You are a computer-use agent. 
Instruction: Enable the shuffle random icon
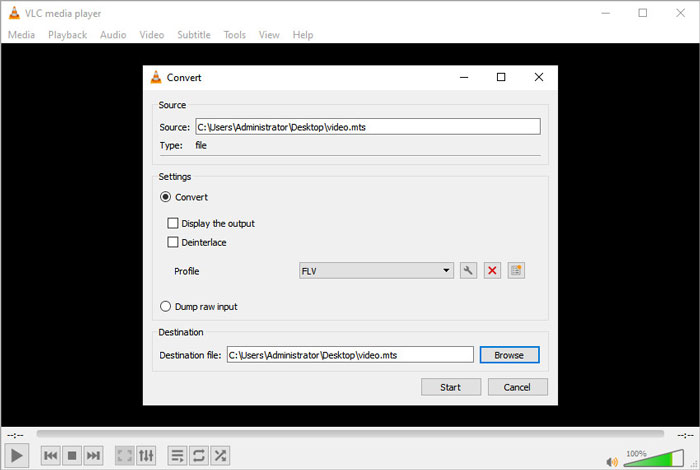point(220,455)
